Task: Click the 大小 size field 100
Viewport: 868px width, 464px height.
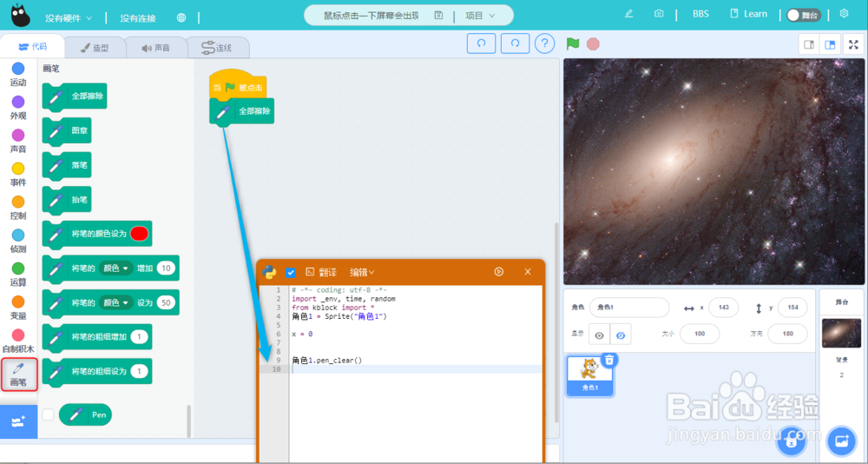Action: [x=700, y=334]
